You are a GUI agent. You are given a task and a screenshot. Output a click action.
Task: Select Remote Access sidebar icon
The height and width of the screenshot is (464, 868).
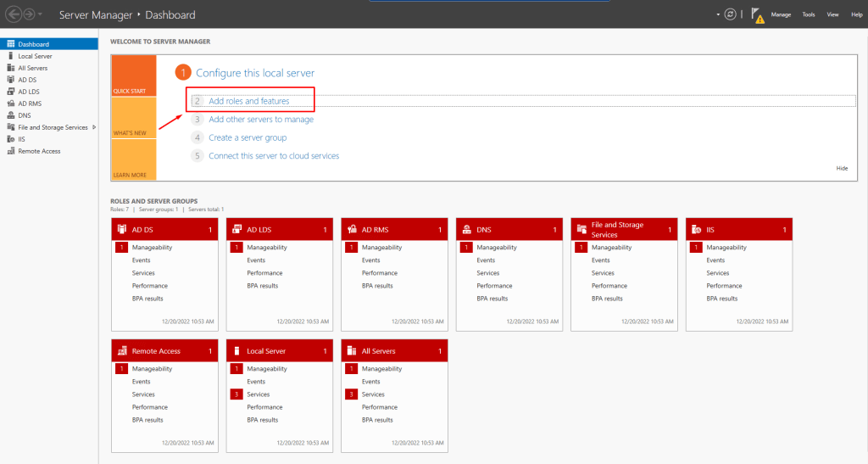click(x=10, y=151)
